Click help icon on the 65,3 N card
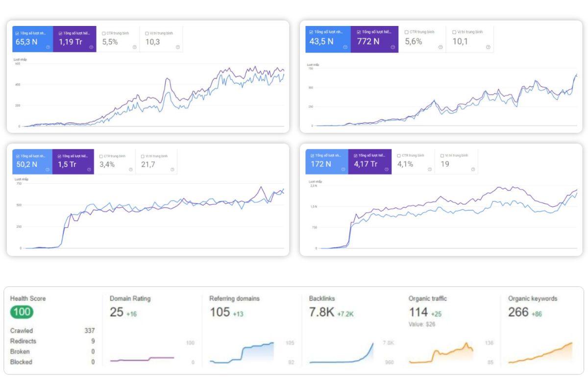 tap(48, 47)
